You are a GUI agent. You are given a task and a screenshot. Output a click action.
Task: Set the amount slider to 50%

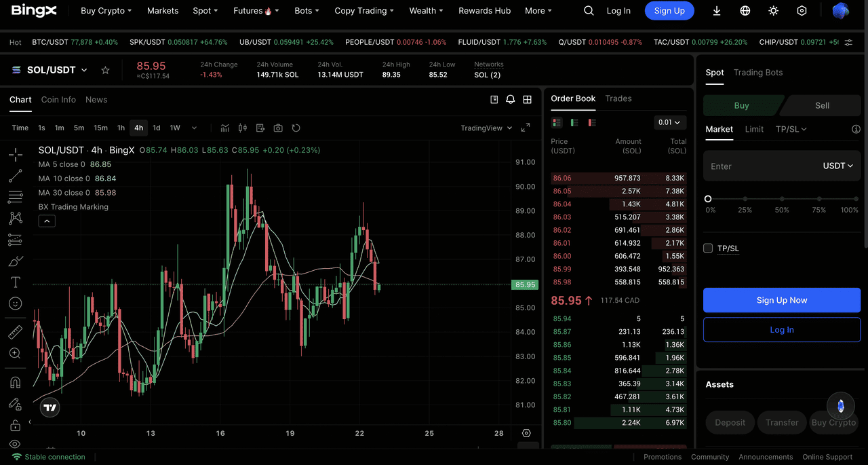coord(782,200)
